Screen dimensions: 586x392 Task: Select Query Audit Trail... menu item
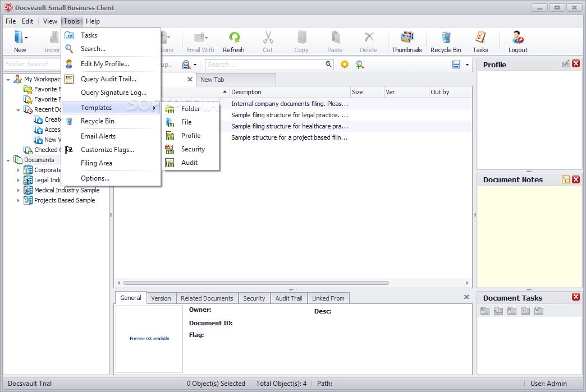tap(111, 79)
